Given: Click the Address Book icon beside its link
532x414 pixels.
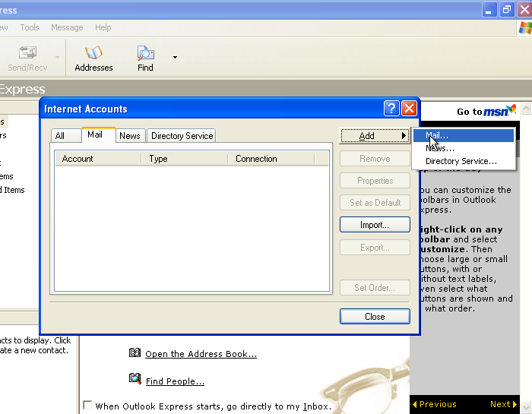Looking at the screenshot, I should pyautogui.click(x=135, y=352).
